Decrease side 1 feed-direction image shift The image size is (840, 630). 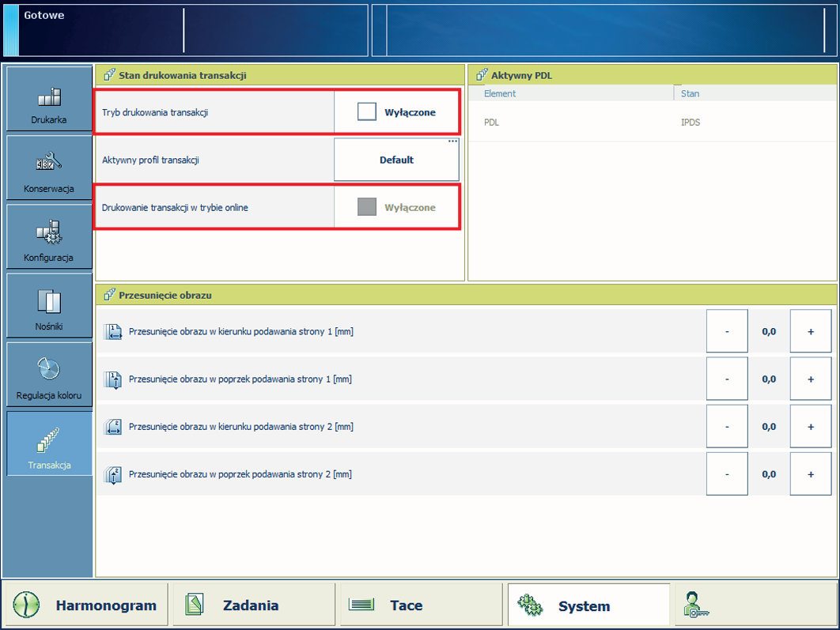coord(727,331)
